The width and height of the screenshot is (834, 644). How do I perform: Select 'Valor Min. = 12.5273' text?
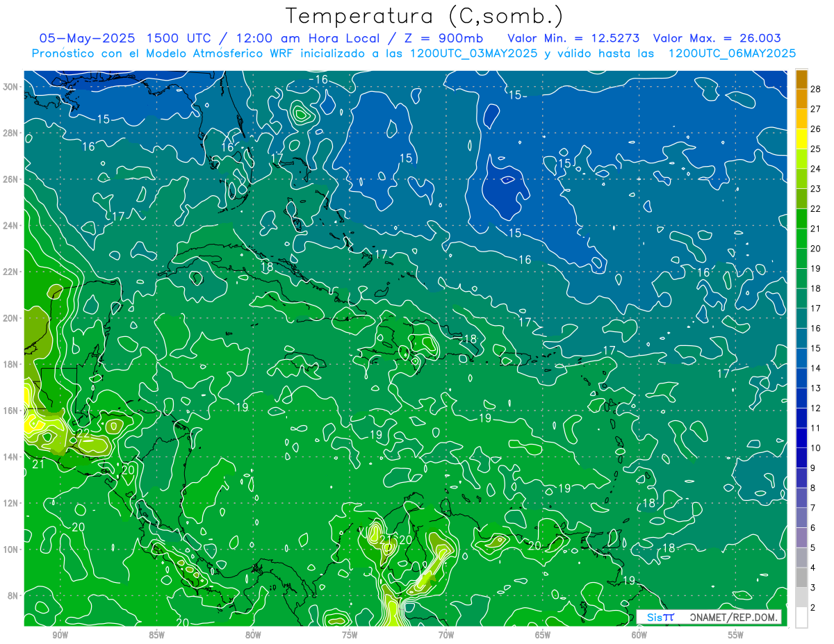[574, 38]
